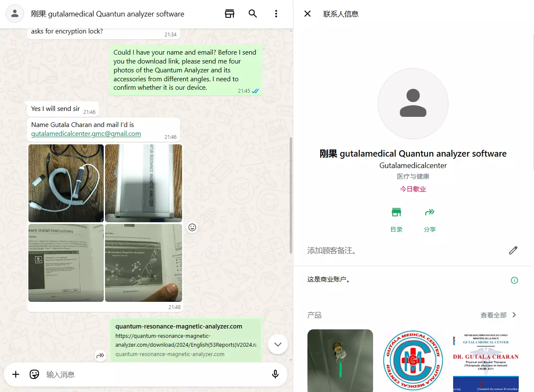The image size is (534, 392).
Task: Record a voice message with microphone
Action: click(x=275, y=374)
